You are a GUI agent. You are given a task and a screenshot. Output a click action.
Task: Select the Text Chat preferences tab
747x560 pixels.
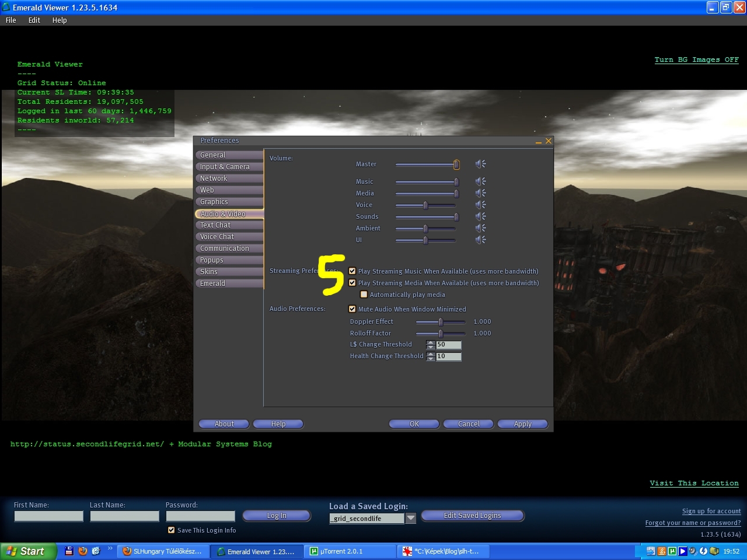pos(229,225)
